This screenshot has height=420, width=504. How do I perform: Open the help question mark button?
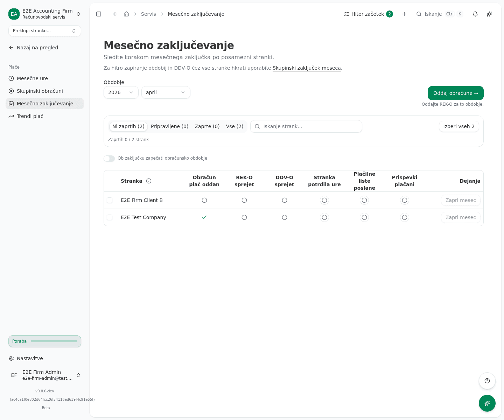pos(487,381)
